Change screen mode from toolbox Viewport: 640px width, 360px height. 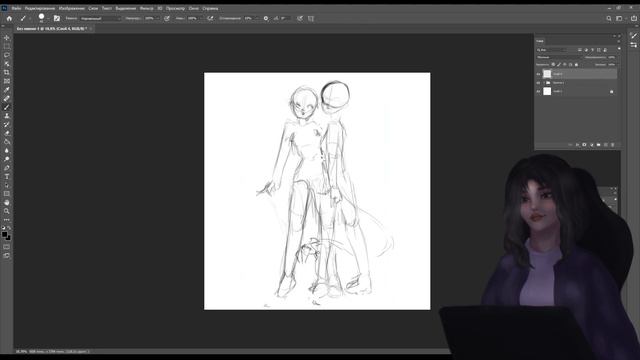[7, 256]
